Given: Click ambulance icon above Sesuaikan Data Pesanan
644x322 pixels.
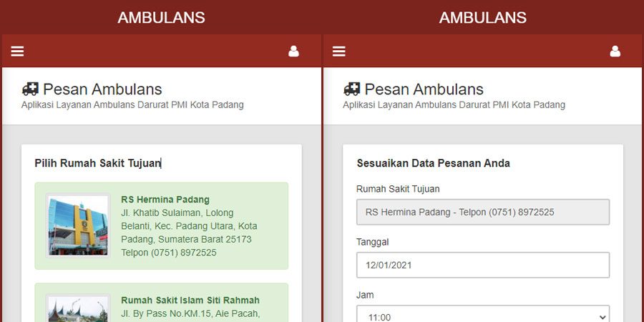Looking at the screenshot, I should click(x=352, y=89).
